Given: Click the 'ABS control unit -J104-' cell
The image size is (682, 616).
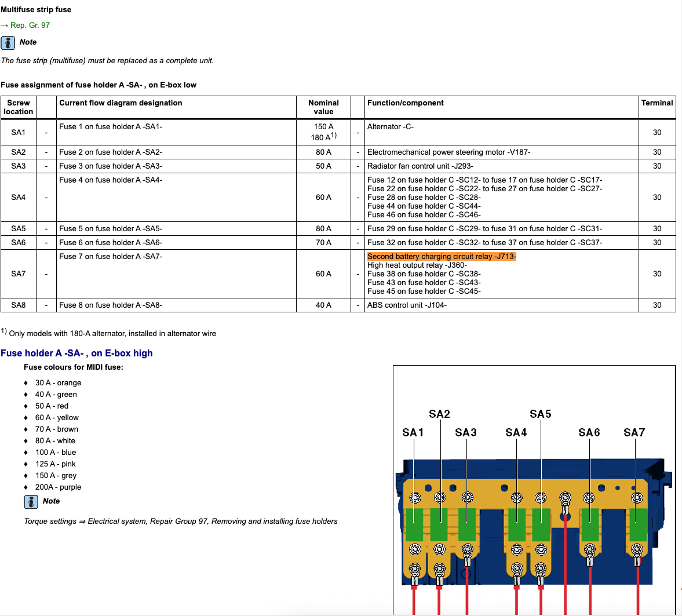Looking at the screenshot, I should [407, 305].
